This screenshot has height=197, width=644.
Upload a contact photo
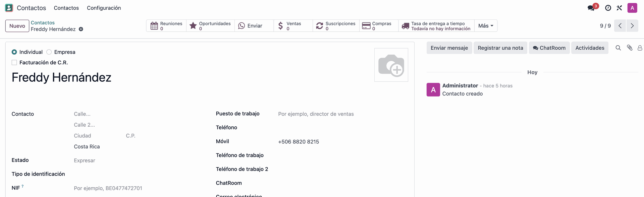coord(391,65)
